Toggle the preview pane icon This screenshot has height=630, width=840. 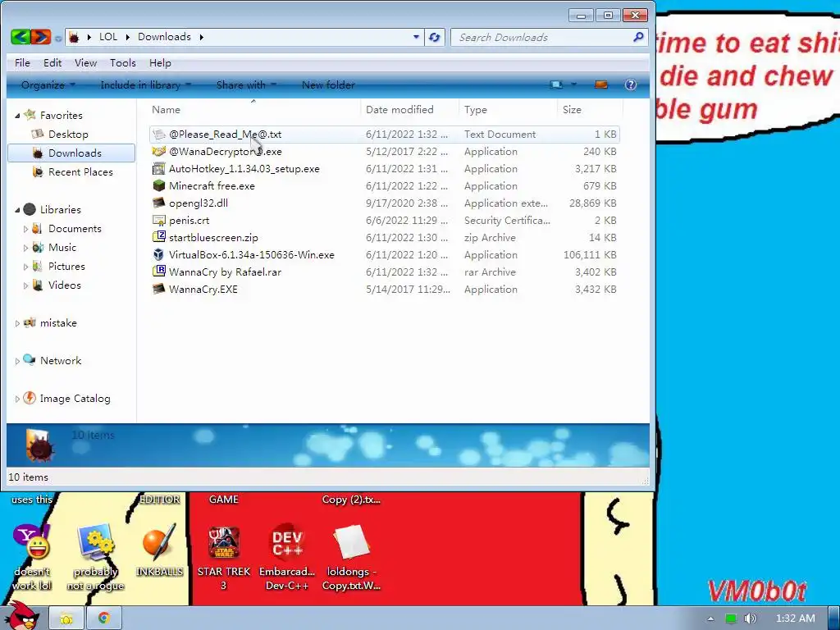[x=601, y=84]
